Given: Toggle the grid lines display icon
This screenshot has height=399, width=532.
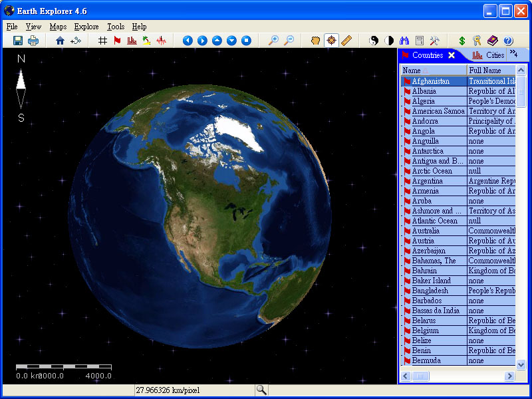Looking at the screenshot, I should point(102,41).
